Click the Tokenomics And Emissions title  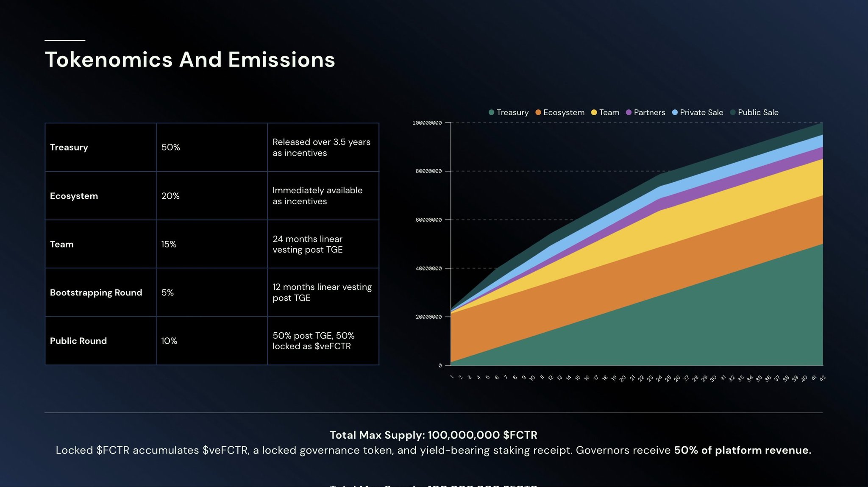click(190, 60)
